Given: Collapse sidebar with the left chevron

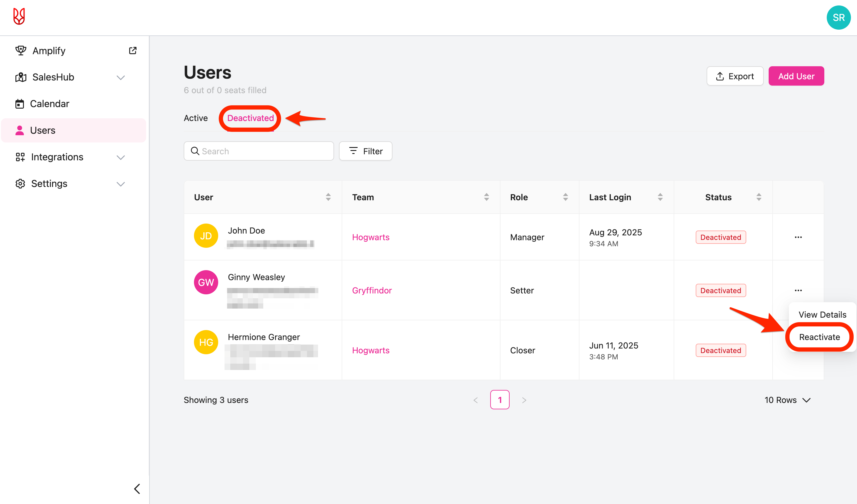Looking at the screenshot, I should pos(137,489).
